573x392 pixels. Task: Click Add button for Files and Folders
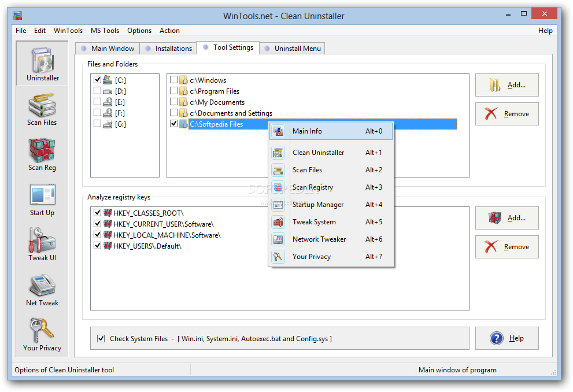click(x=507, y=85)
